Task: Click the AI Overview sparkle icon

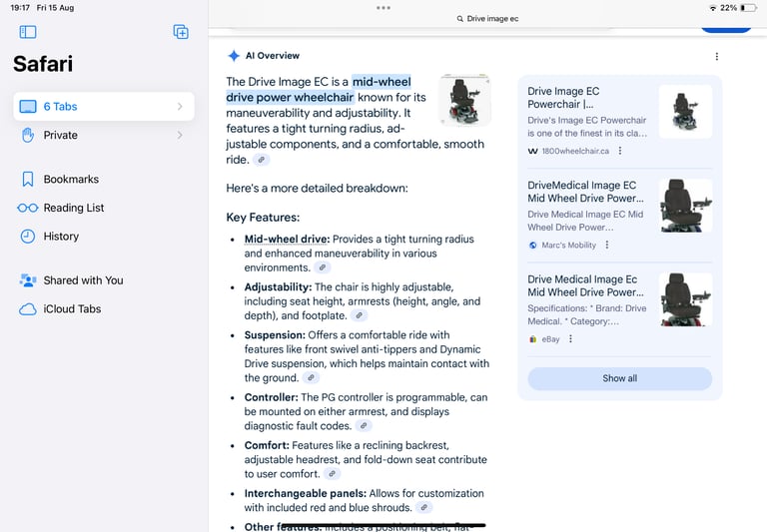Action: click(234, 56)
